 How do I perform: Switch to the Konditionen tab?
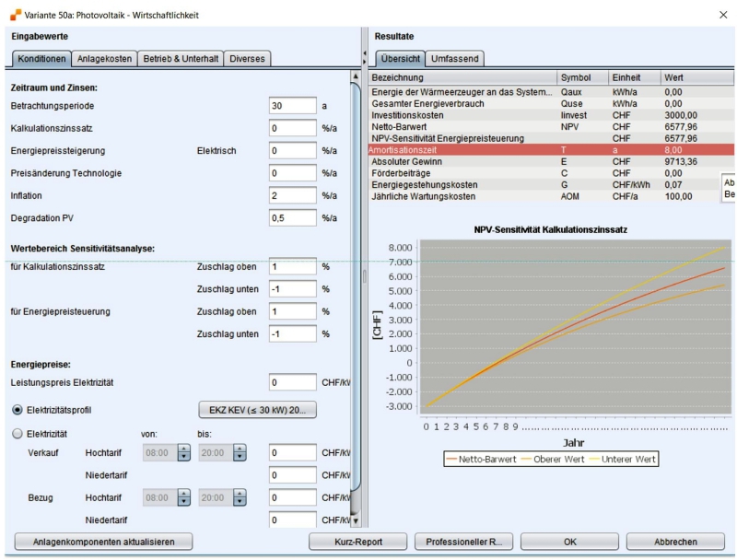pos(41,59)
